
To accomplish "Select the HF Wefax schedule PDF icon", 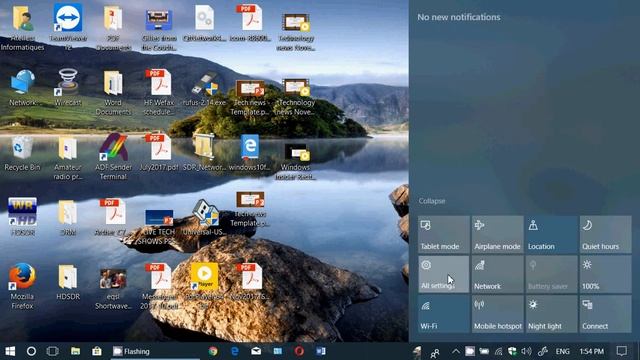I will [x=159, y=92].
